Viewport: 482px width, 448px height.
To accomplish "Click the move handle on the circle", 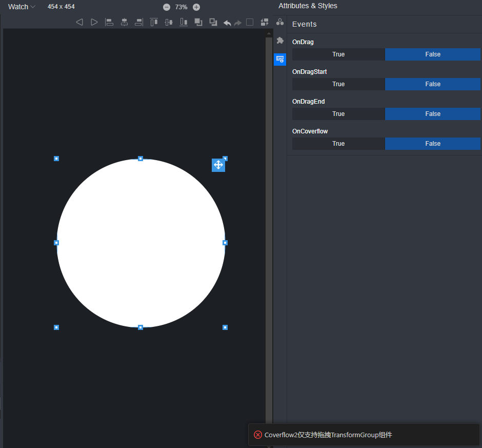I will pos(218,165).
